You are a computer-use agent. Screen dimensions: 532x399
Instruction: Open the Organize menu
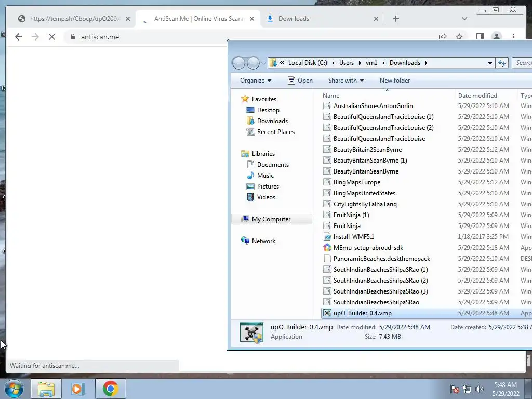pos(256,81)
